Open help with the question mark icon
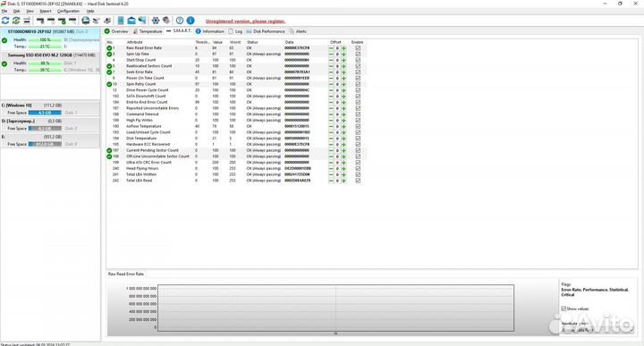This screenshot has width=644, height=346. click(180, 20)
